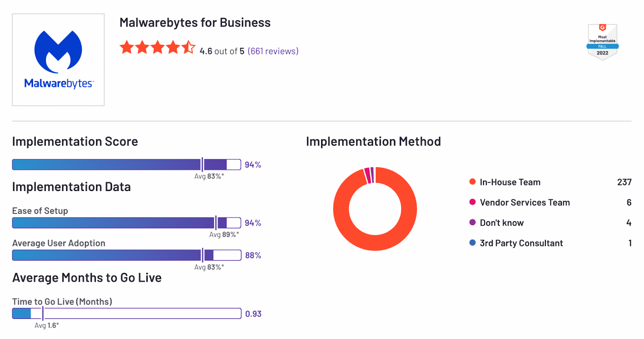The height and width of the screenshot is (339, 644).
Task: Select the 3rd Party Consultant legend label
Action: click(x=521, y=243)
